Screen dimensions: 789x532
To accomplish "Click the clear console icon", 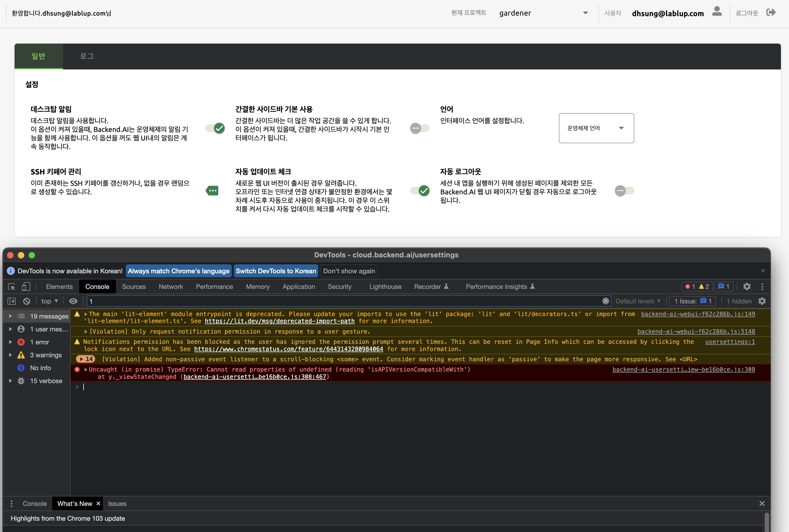I will point(26,301).
